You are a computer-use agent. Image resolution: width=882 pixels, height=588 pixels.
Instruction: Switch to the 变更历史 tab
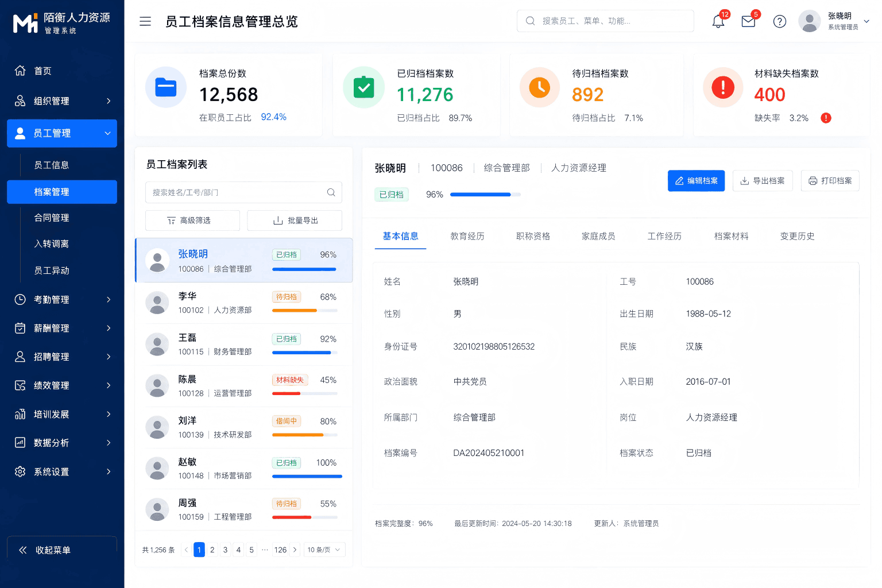click(x=797, y=236)
